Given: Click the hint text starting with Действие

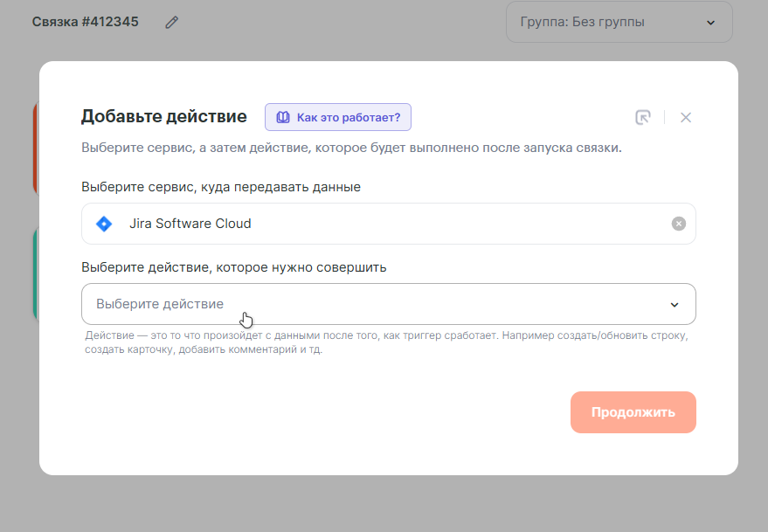Looking at the screenshot, I should (386, 342).
